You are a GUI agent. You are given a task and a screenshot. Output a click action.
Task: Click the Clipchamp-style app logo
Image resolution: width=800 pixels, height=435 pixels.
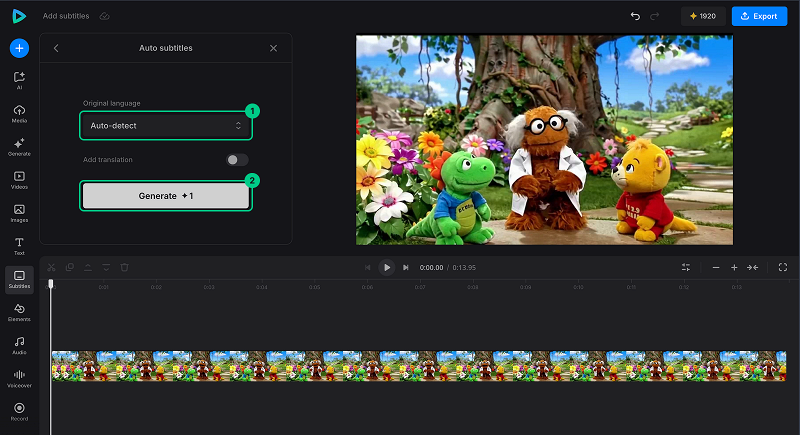coord(19,16)
